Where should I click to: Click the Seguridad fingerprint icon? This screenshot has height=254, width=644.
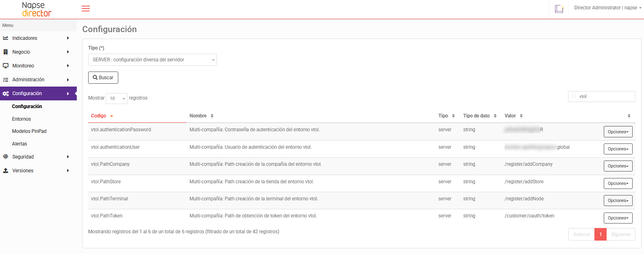[x=6, y=157]
